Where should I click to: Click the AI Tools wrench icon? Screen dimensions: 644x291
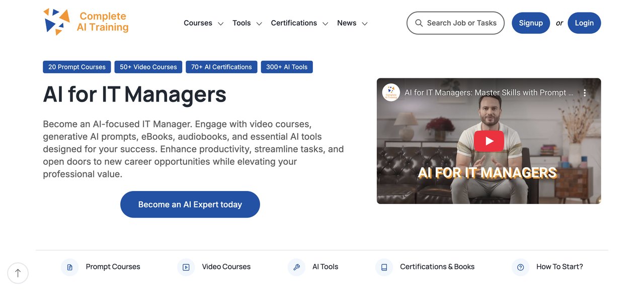(x=296, y=267)
